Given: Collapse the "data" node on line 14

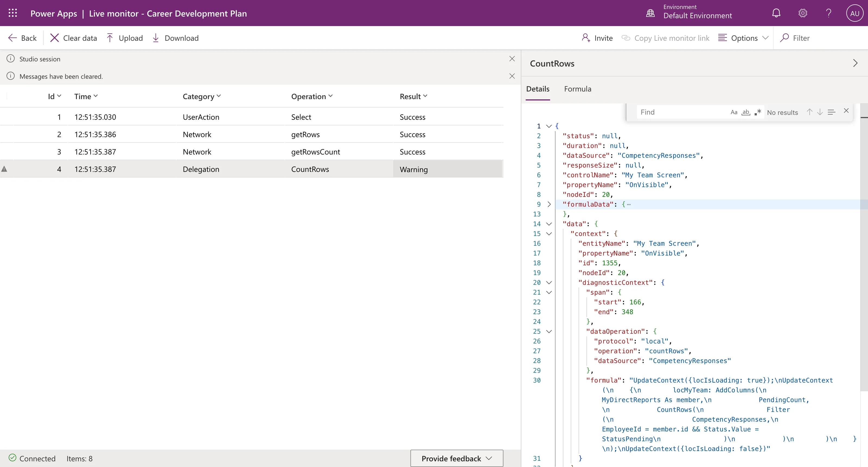Looking at the screenshot, I should (549, 224).
